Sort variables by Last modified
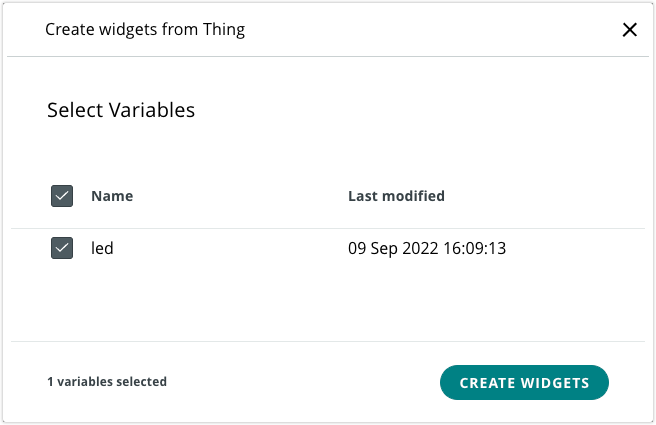Viewport: 656px width, 425px height. click(396, 196)
